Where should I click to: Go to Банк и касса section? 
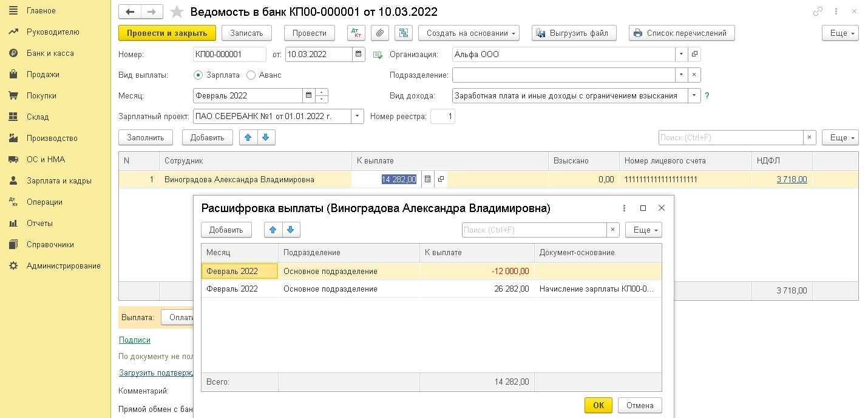point(50,53)
